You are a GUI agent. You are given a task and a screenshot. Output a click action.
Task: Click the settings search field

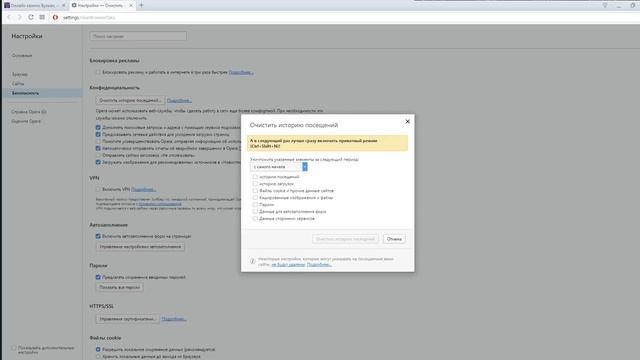[x=138, y=36]
